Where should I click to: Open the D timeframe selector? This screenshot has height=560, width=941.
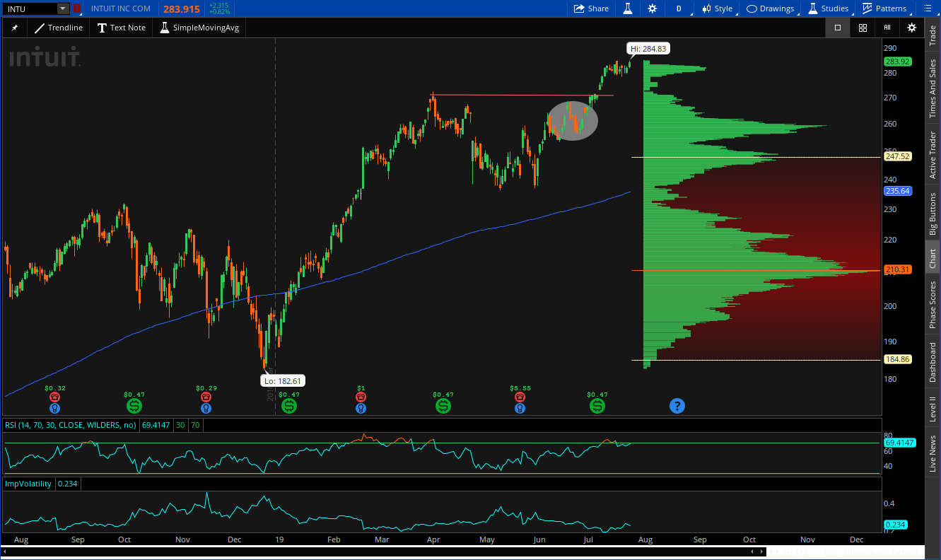[679, 8]
